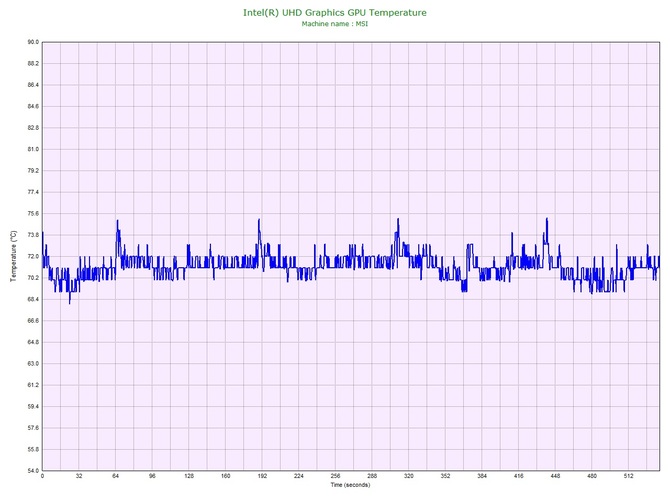670x502 pixels.
Task: Click the 448 tick on time axis
Action: 555,476
